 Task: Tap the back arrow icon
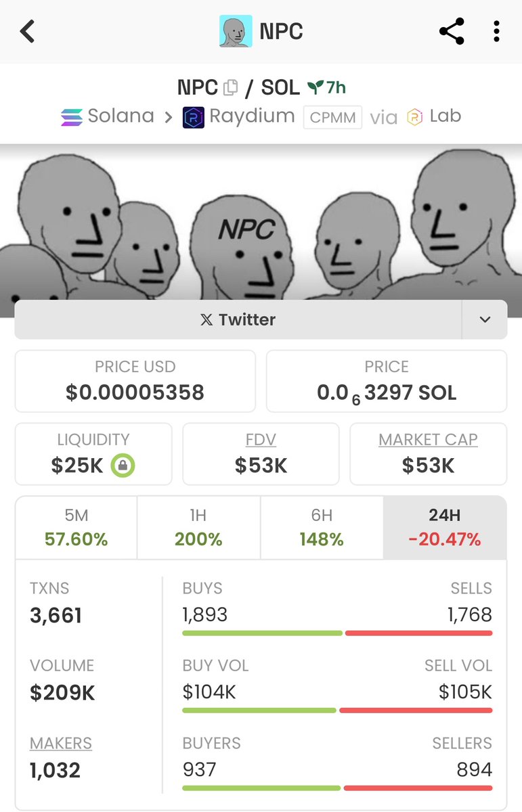(27, 31)
